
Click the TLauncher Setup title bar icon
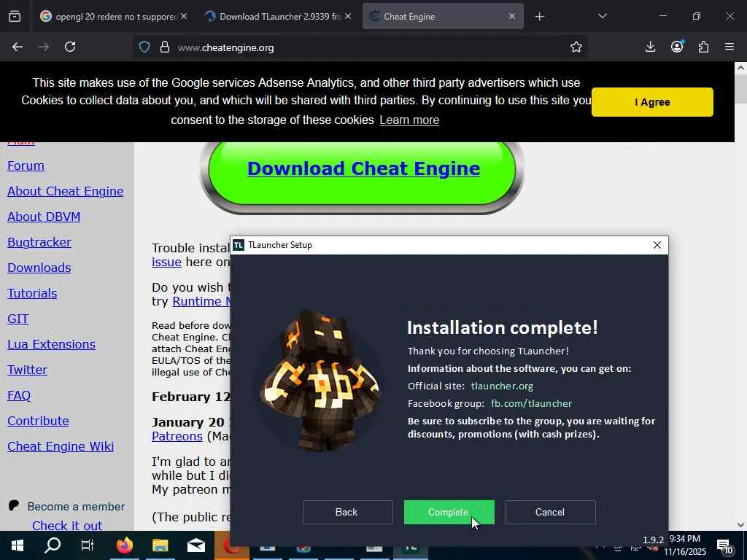(239, 245)
